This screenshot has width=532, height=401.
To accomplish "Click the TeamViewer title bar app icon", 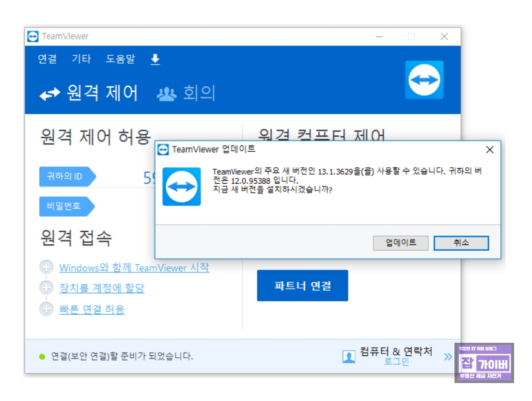I will (33, 36).
